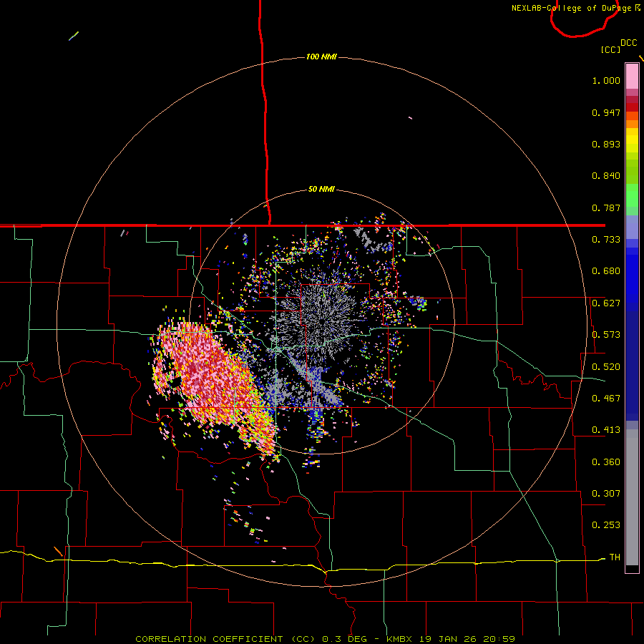Click the 0.893 scale value
This screenshot has width=644, height=644.
tap(606, 144)
